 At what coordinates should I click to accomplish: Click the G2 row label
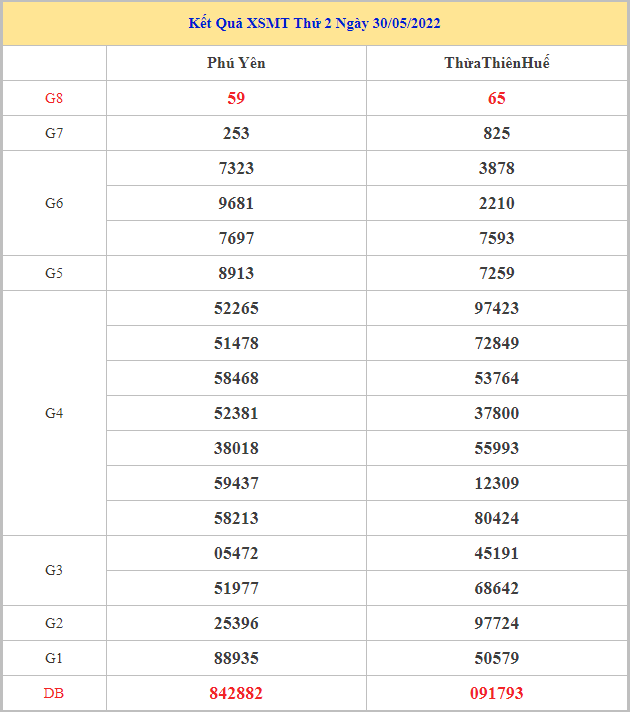point(54,623)
